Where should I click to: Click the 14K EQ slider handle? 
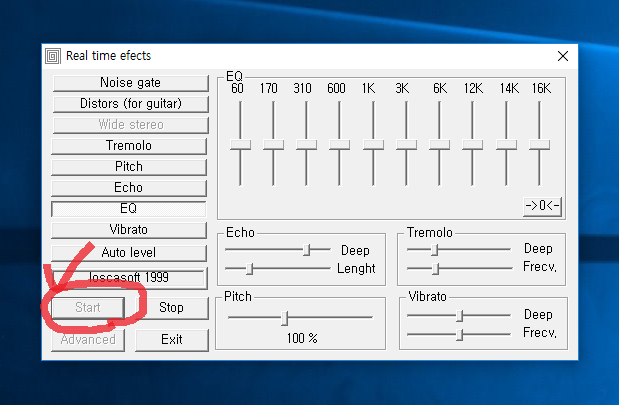coord(506,144)
